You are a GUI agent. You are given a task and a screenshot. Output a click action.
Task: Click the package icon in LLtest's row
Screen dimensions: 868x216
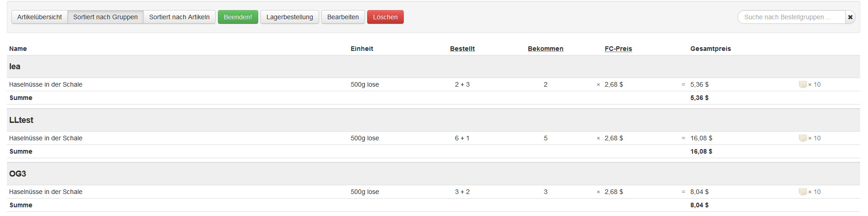tap(802, 138)
